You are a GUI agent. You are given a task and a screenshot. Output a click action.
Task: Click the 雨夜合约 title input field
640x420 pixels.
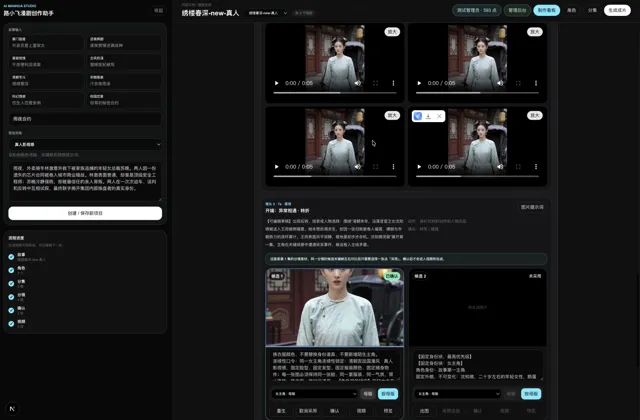click(x=85, y=119)
